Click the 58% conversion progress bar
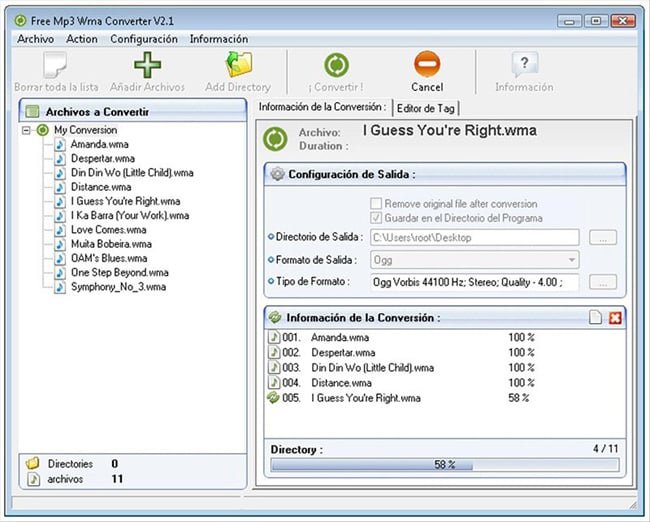Screen dimensions: 650x522 (445, 465)
